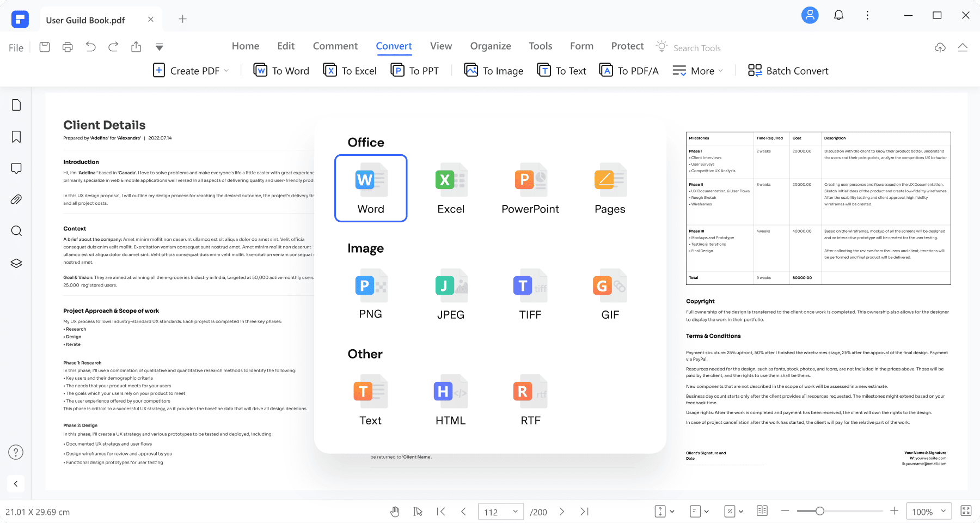980x523 pixels.
Task: Zoom out with the minus button
Action: tap(785, 511)
